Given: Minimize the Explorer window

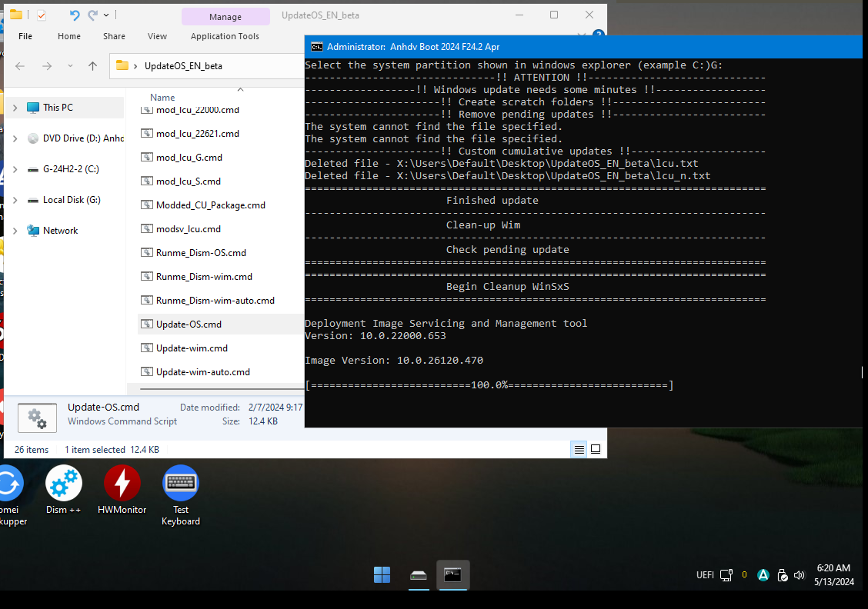Looking at the screenshot, I should (519, 15).
